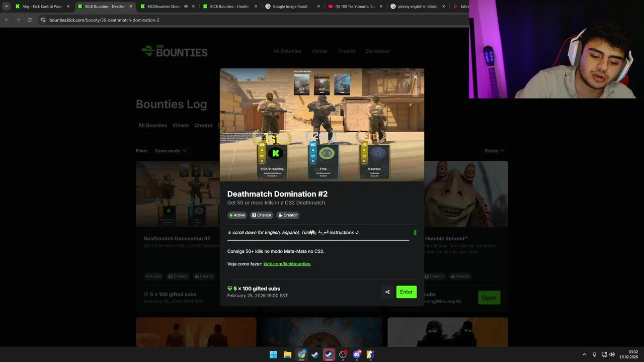Click the Open button on the right card
The height and width of the screenshot is (362, 644).
pos(489,298)
